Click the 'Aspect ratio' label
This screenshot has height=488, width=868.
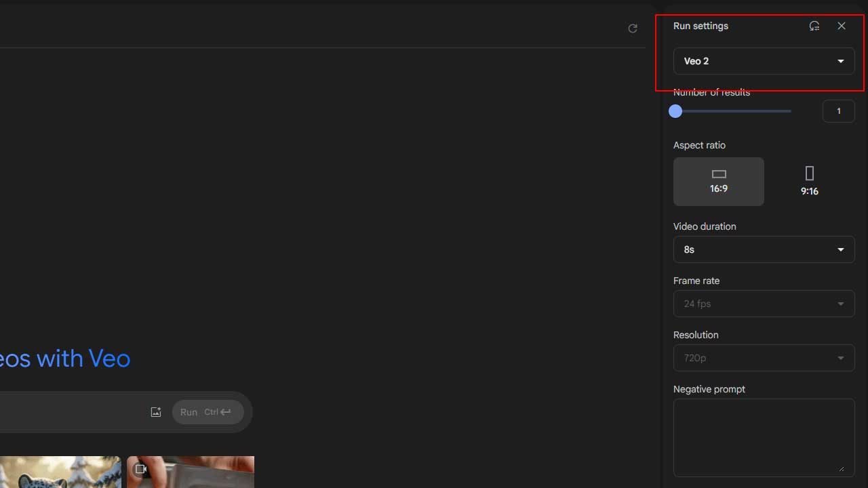pos(699,145)
